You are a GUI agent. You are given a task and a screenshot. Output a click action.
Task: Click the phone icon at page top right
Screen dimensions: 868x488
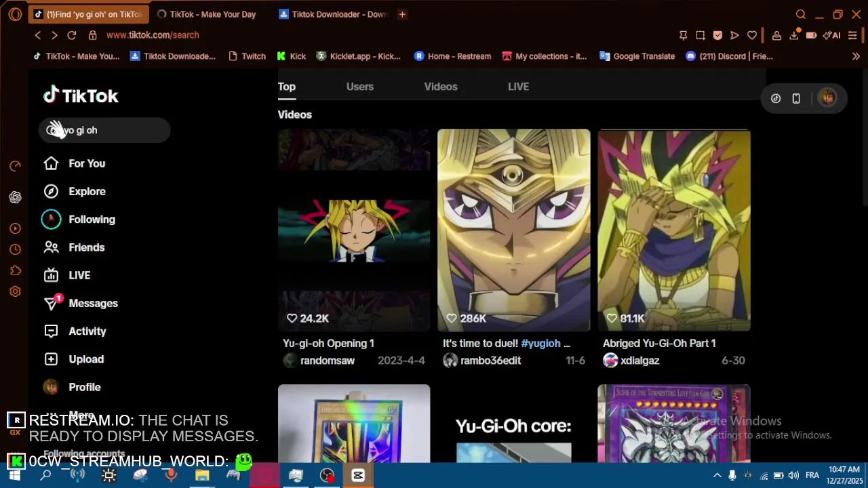pos(796,98)
